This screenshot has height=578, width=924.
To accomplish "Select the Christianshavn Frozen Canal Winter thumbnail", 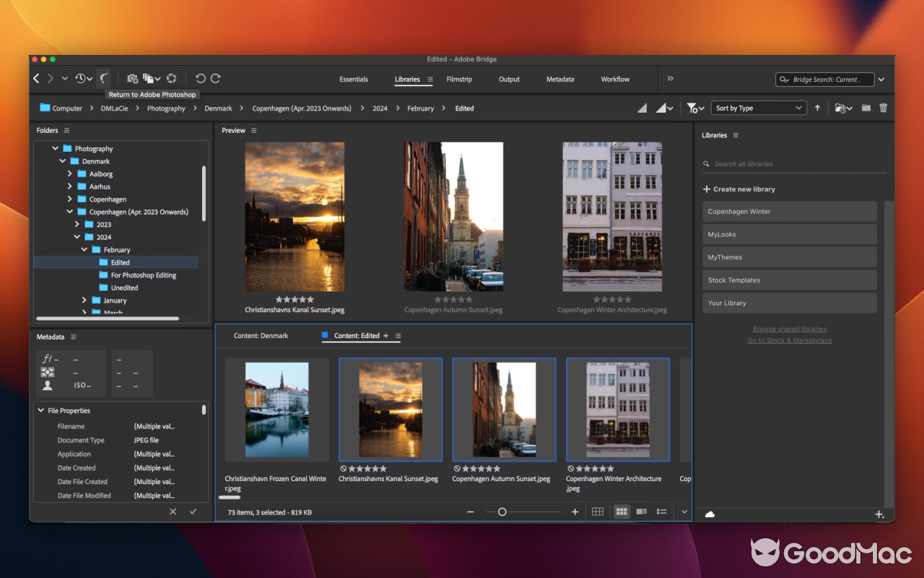I will coord(276,410).
